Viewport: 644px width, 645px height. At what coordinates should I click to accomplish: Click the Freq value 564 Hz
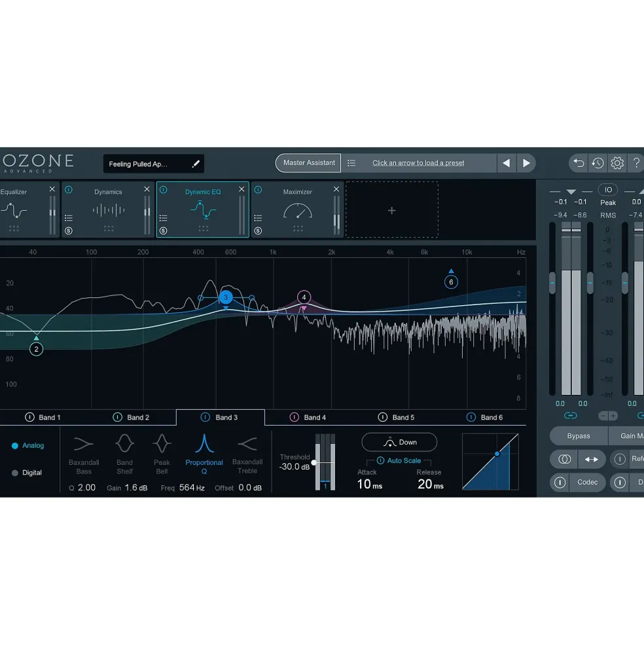pos(192,487)
